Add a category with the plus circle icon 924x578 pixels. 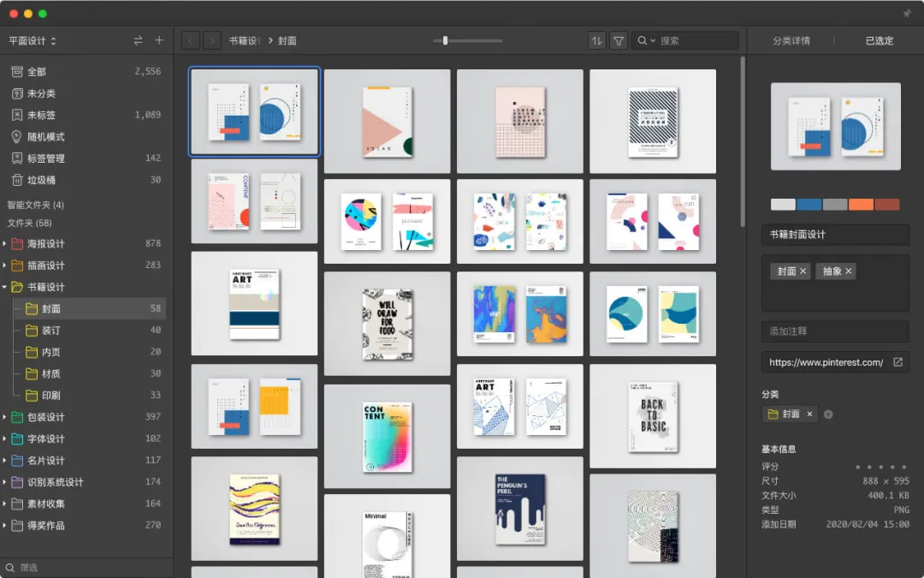tap(828, 414)
